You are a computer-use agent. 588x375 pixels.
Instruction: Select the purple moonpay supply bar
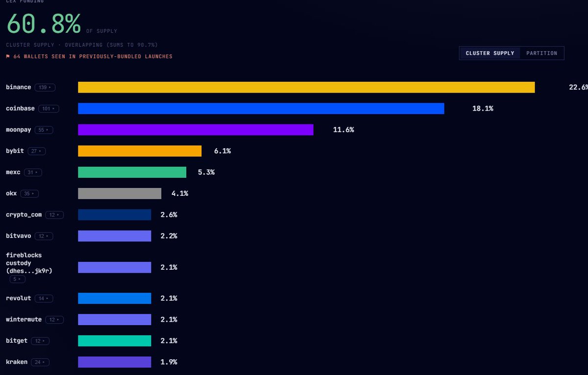[196, 130]
